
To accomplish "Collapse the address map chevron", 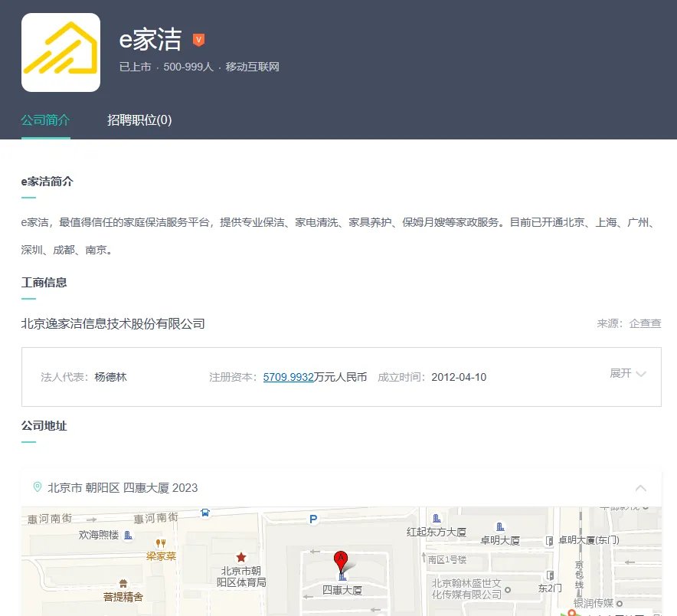I will click(x=641, y=488).
